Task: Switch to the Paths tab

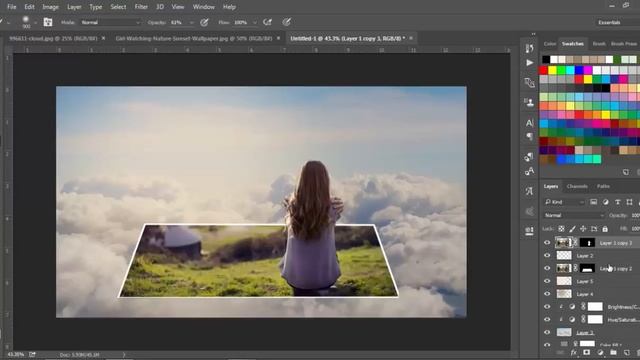Action: pos(603,187)
